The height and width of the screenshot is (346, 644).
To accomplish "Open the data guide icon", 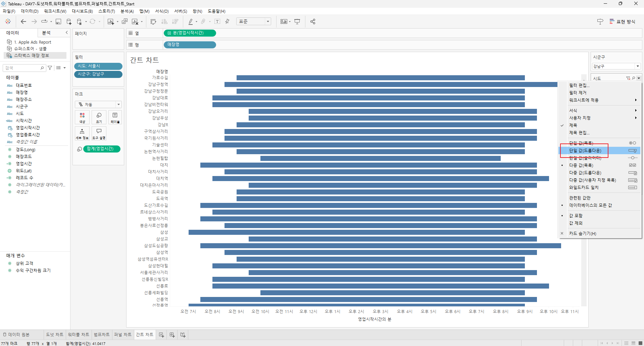I will [x=600, y=21].
